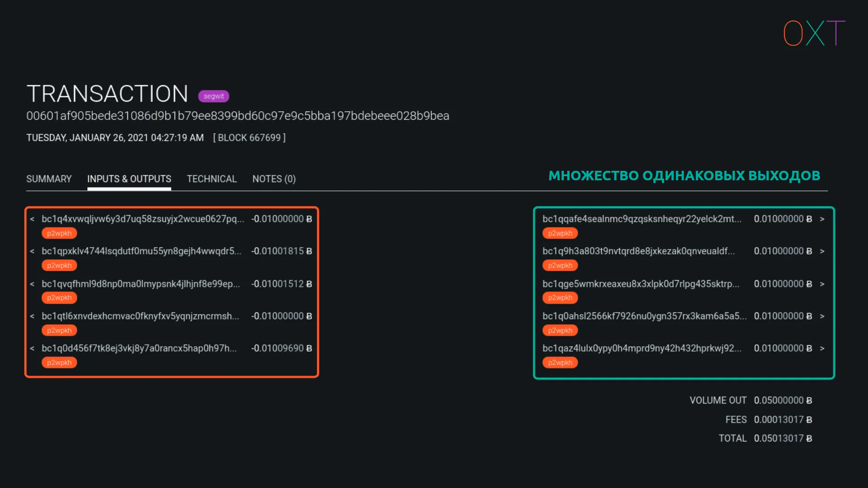Click p2wpkh tag under bc1qvqfhml9d8np0 input

[59, 298]
